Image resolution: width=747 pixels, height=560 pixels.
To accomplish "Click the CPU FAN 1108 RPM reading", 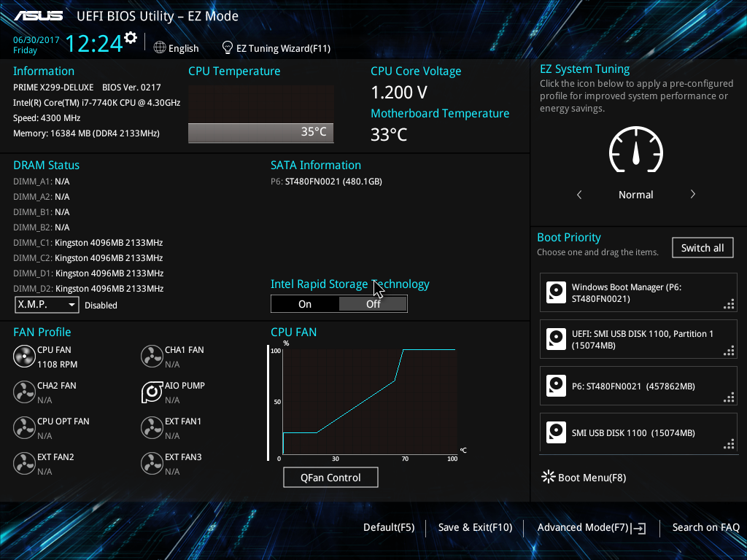I will (57, 365).
